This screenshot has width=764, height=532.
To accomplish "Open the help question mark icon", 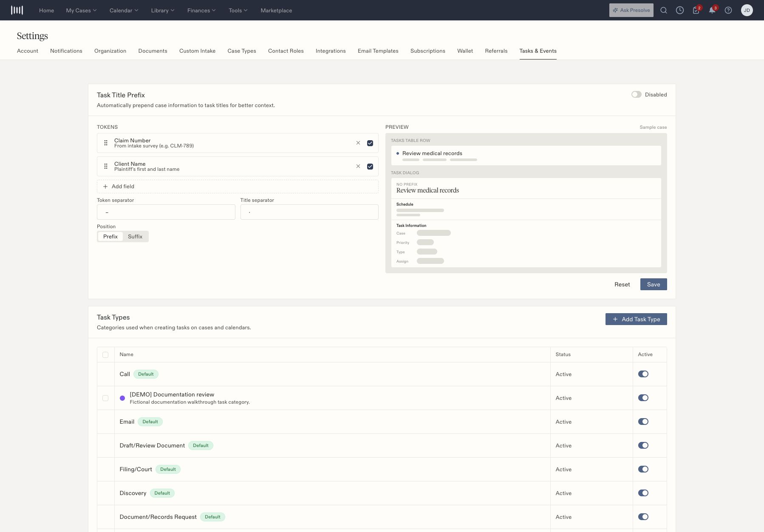I will pos(728,10).
